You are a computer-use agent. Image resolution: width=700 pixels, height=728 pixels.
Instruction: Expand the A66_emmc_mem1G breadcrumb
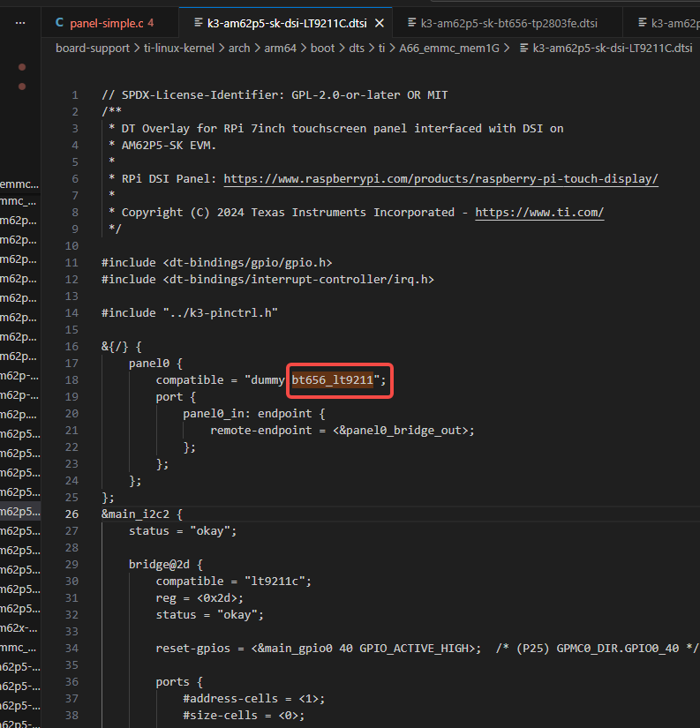tap(448, 49)
